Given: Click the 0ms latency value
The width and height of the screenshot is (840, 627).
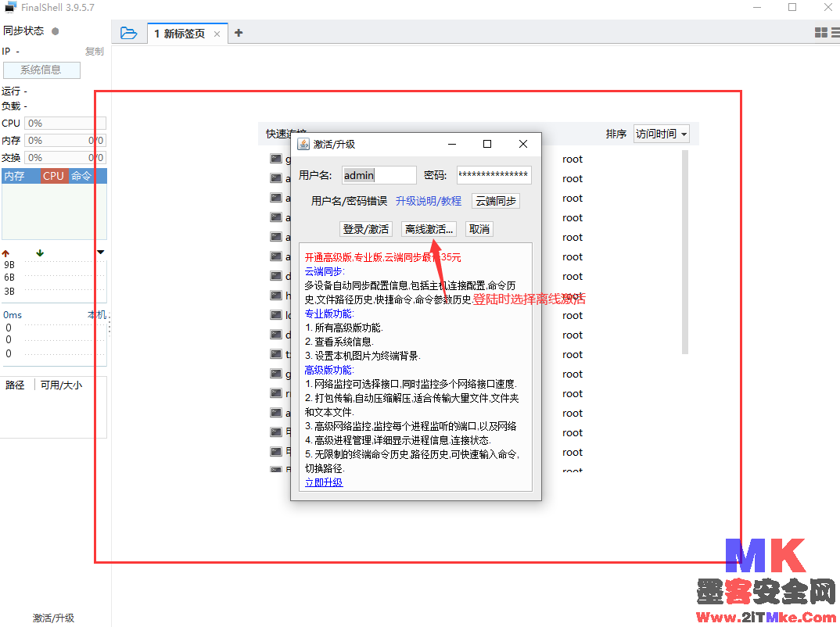Looking at the screenshot, I should click(x=13, y=315).
